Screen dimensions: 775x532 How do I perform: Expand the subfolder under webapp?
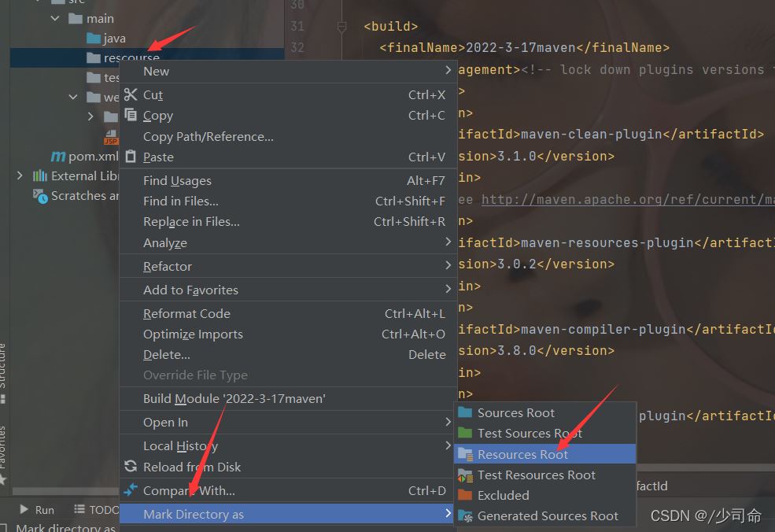pos(90,116)
